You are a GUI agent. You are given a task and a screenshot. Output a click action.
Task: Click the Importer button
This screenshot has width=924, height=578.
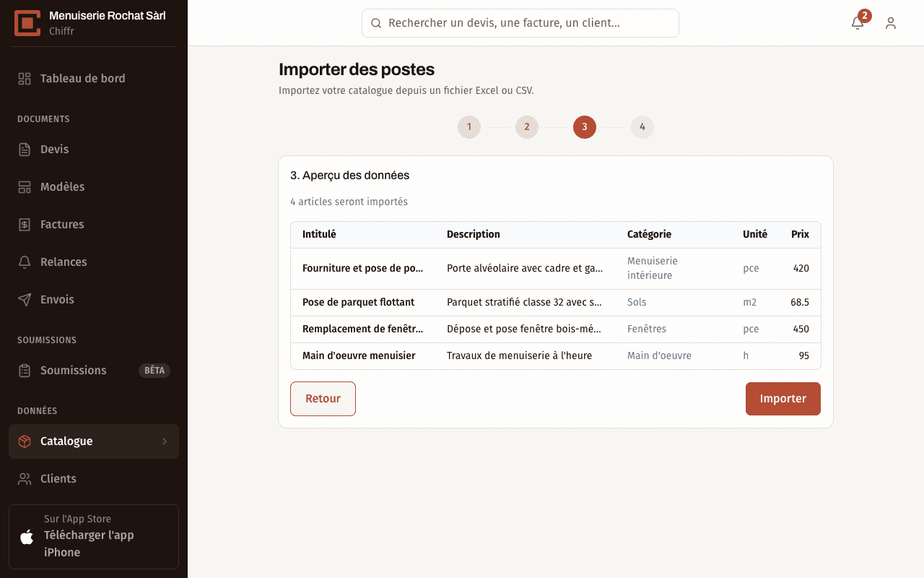[x=783, y=399]
